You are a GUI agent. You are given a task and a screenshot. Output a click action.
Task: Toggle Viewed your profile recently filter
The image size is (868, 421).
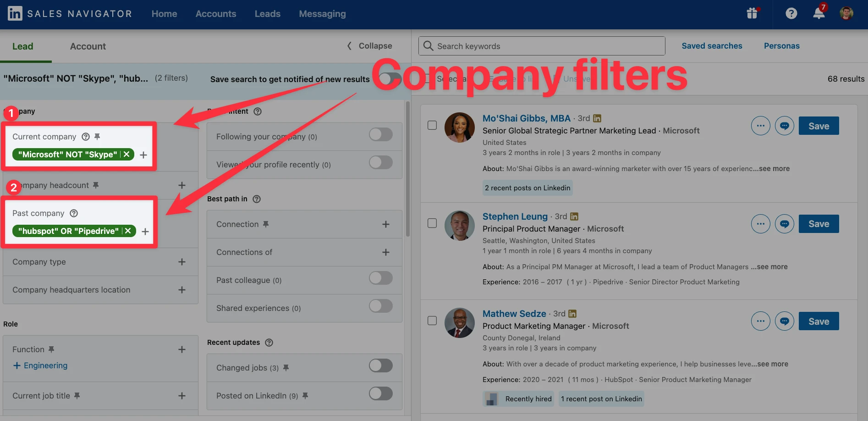coord(381,162)
